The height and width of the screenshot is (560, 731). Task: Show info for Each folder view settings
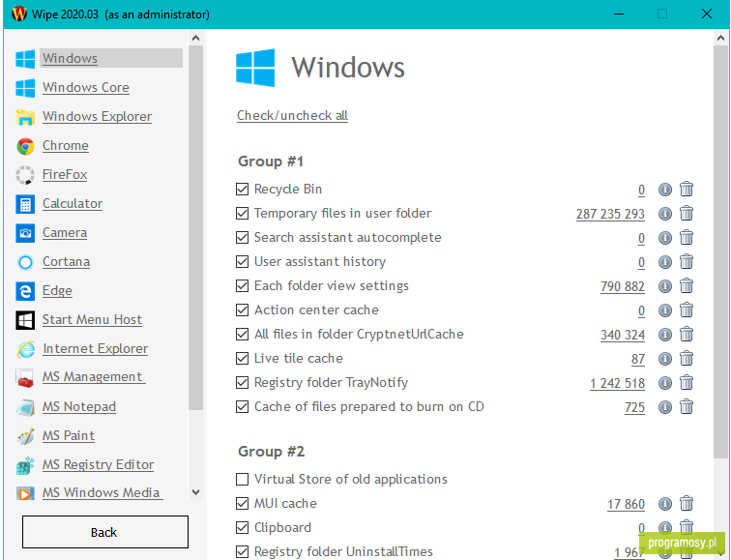(665, 286)
